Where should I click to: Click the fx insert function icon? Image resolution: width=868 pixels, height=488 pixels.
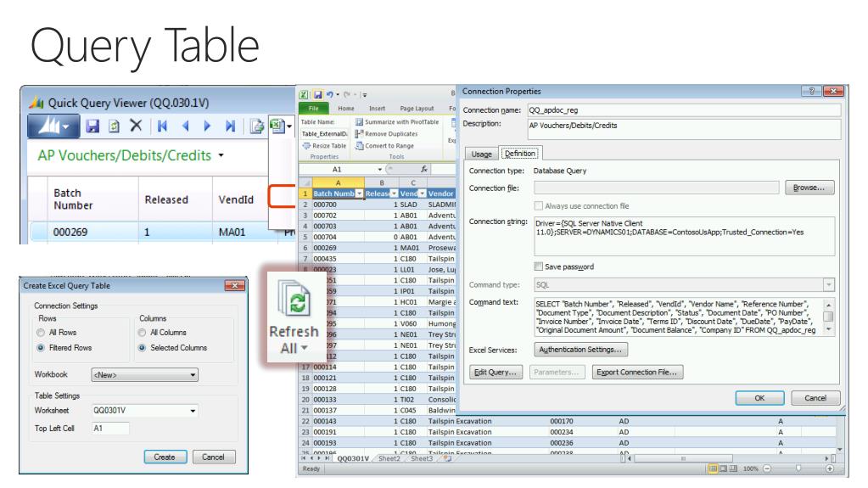tap(424, 169)
